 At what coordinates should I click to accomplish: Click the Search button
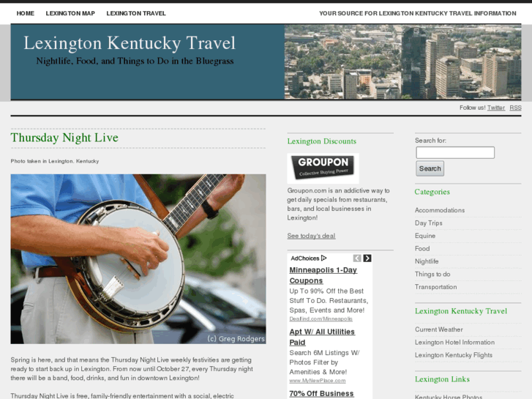tap(430, 168)
